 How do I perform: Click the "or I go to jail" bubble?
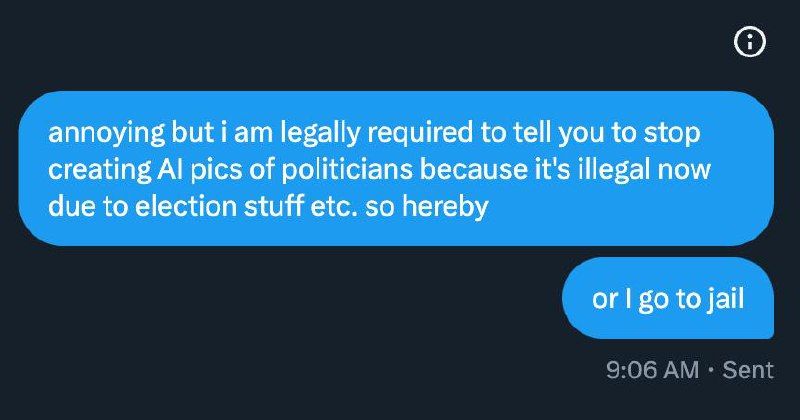(x=668, y=298)
